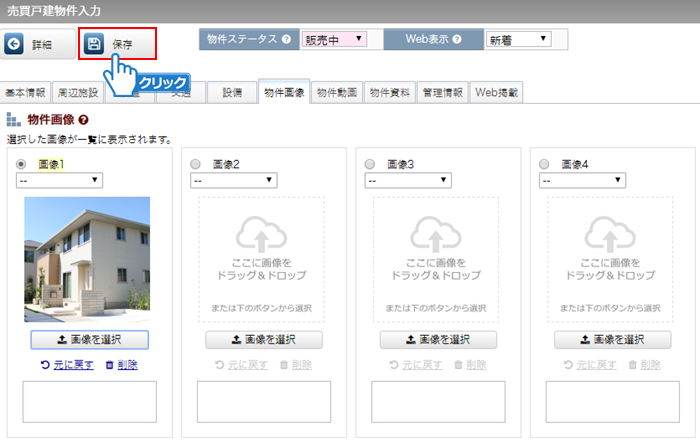The width and height of the screenshot is (700, 442).
Task: Open the 管理情報 tab
Action: [x=442, y=92]
